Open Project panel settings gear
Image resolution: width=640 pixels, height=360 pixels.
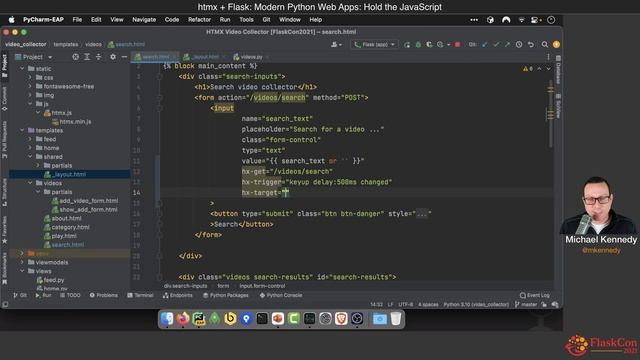(113, 57)
